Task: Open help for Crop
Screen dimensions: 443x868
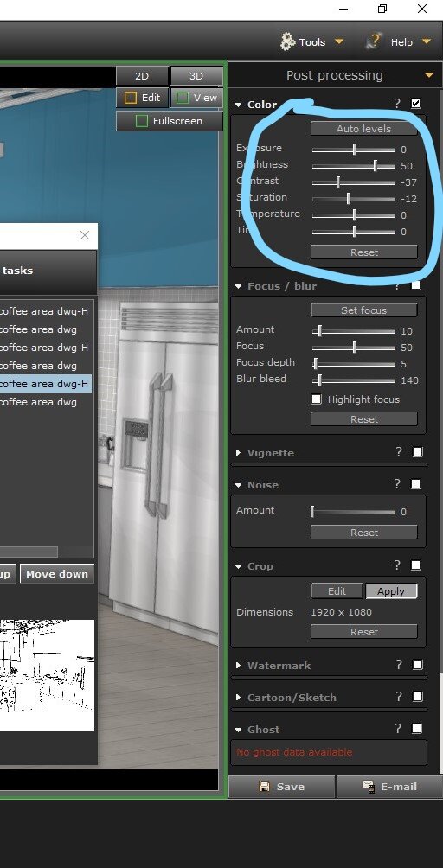Action: point(397,565)
